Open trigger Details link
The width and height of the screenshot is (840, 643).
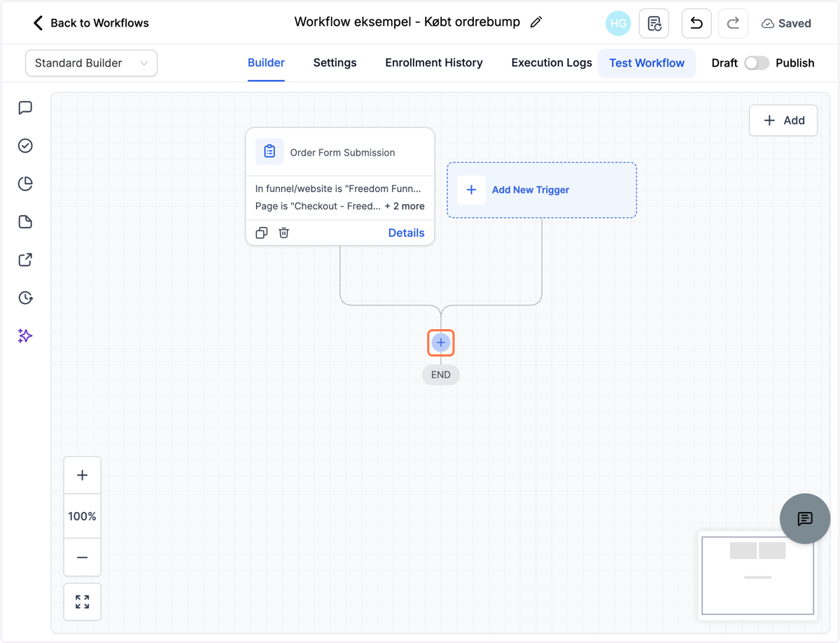(407, 233)
